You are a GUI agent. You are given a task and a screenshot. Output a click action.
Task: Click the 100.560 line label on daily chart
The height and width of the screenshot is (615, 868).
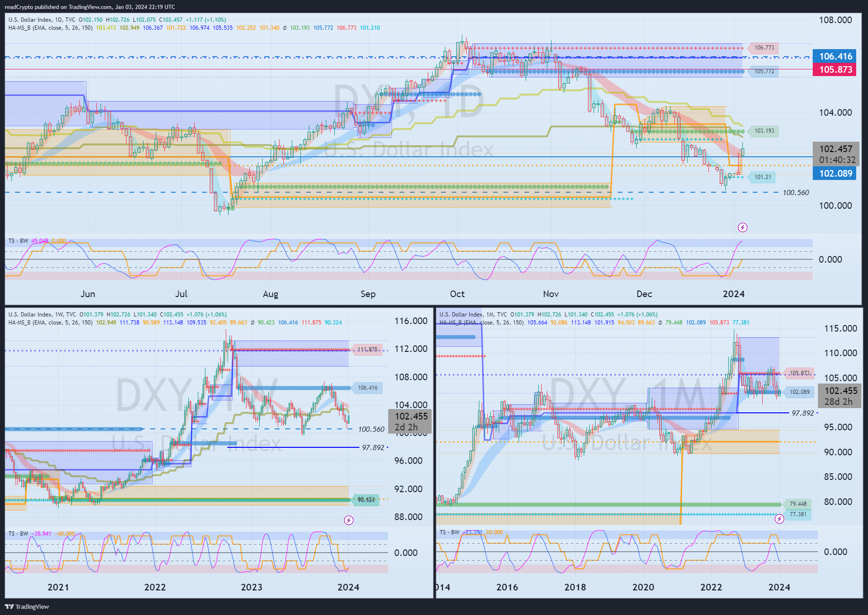coord(796,193)
